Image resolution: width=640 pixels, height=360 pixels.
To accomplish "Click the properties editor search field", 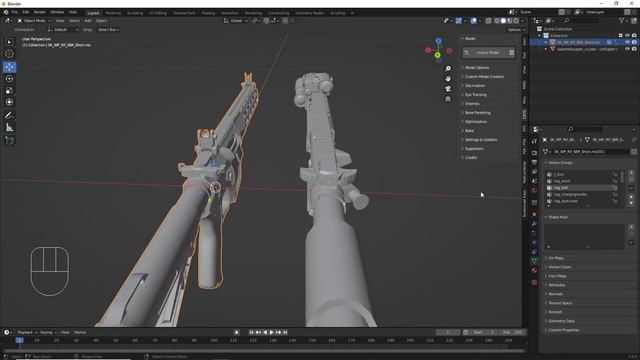I will pyautogui.click(x=585, y=129).
